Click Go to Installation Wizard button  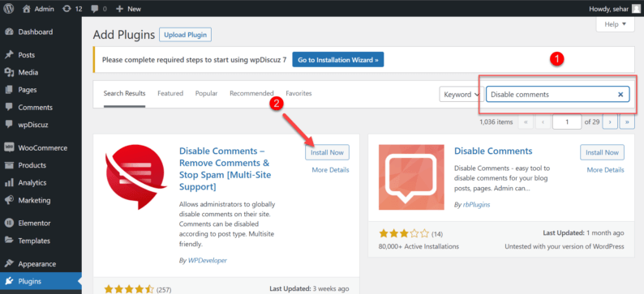click(338, 60)
